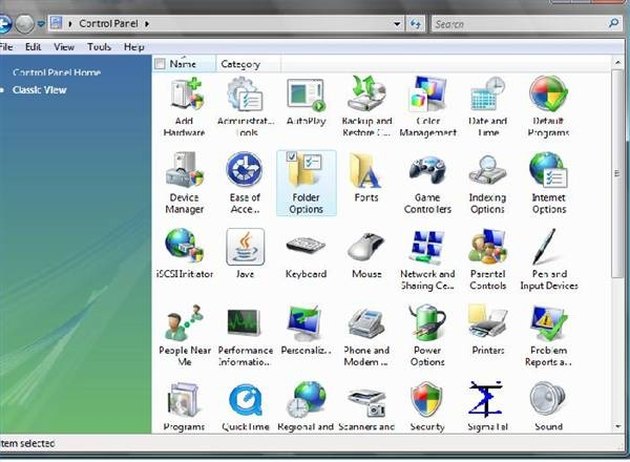Open Pen and Input Devices
This screenshot has width=630, height=462.
tap(549, 260)
